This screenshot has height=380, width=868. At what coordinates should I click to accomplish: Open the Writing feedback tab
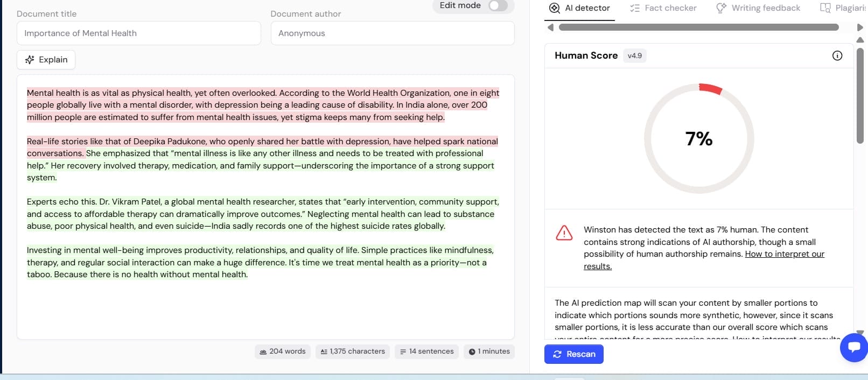point(758,8)
